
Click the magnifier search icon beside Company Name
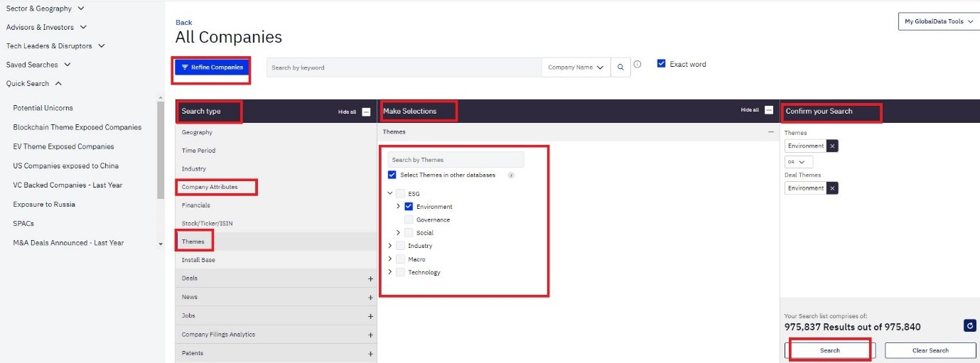(620, 67)
